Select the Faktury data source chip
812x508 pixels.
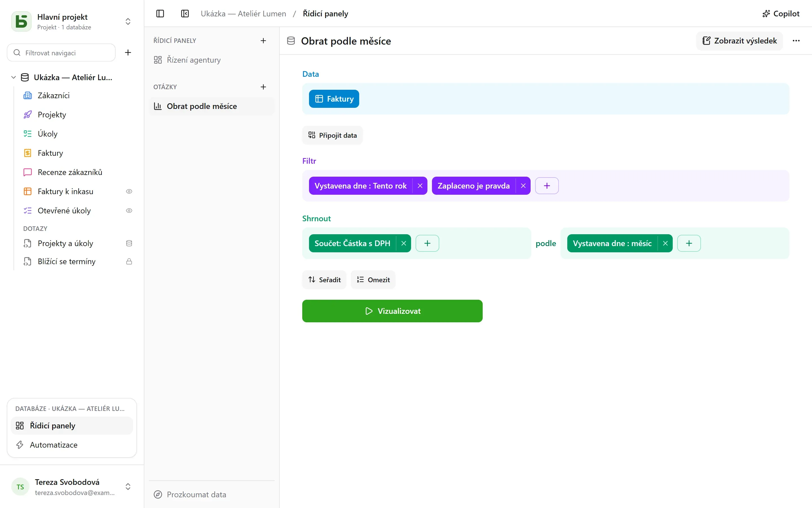[x=334, y=99]
